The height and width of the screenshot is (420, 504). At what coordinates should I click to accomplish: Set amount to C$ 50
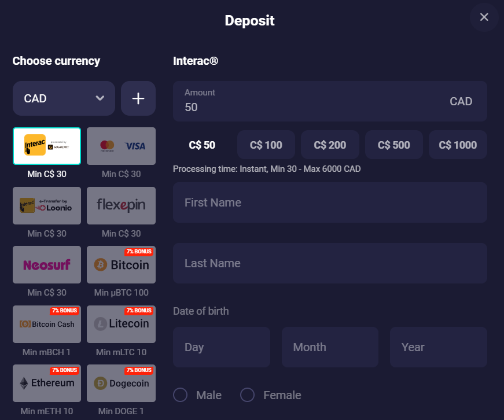click(x=202, y=145)
